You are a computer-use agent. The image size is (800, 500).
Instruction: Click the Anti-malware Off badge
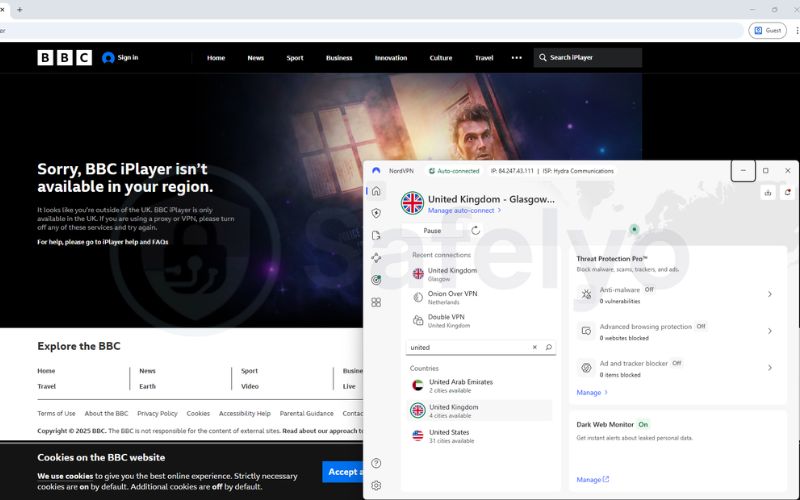point(649,289)
